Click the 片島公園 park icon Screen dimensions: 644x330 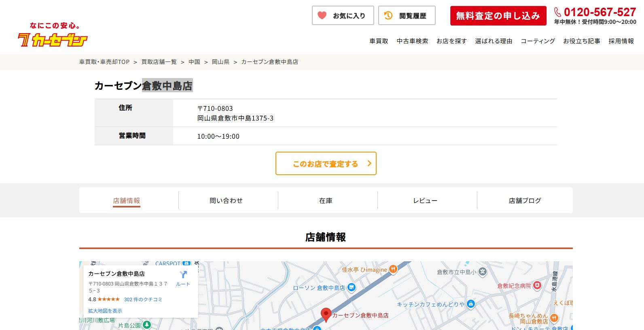click(147, 325)
